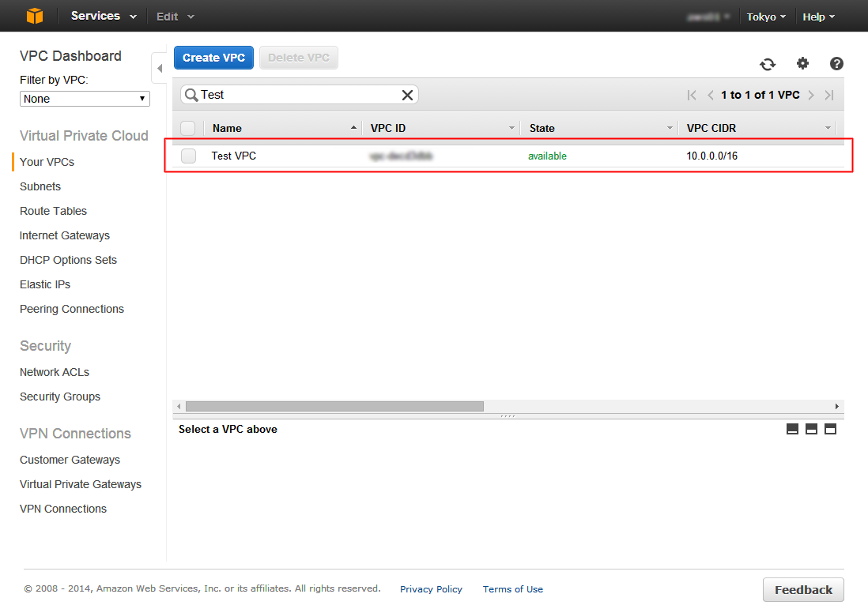Image resolution: width=868 pixels, height=609 pixels.
Task: Focus the VPC search field
Action: pyautogui.click(x=300, y=95)
